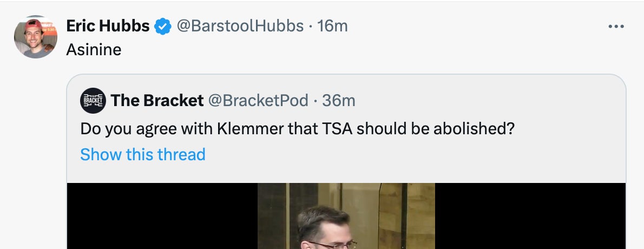Click the "Asinine" tweet text
644x249 pixels.
tap(94, 50)
